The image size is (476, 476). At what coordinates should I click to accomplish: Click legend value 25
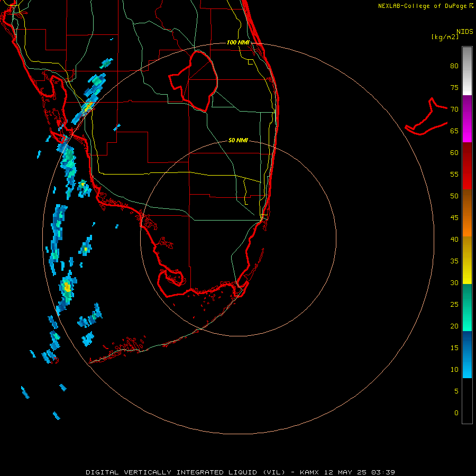[x=454, y=305]
